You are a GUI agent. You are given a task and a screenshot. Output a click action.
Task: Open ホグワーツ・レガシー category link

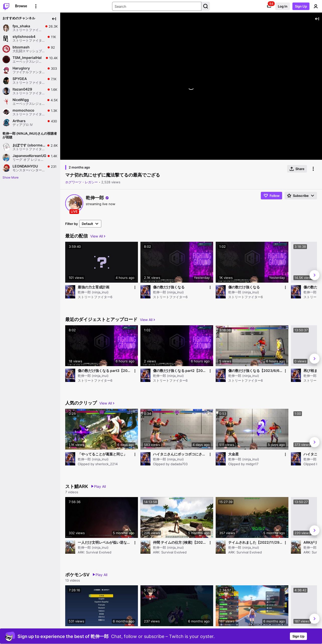[82, 182]
